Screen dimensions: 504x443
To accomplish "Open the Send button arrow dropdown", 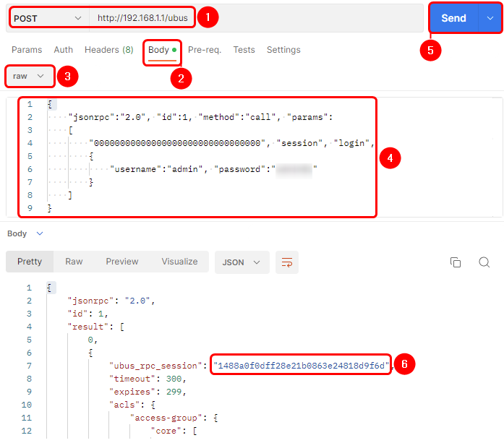I will click(x=489, y=18).
